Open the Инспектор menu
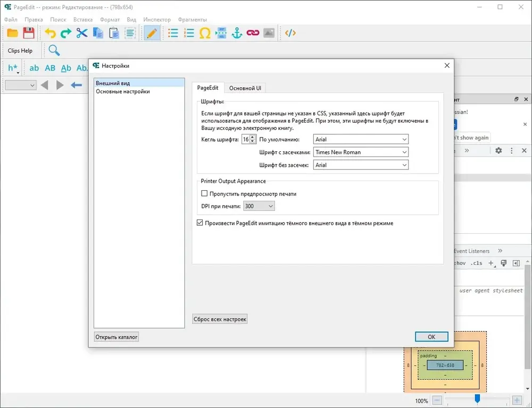 [x=157, y=19]
